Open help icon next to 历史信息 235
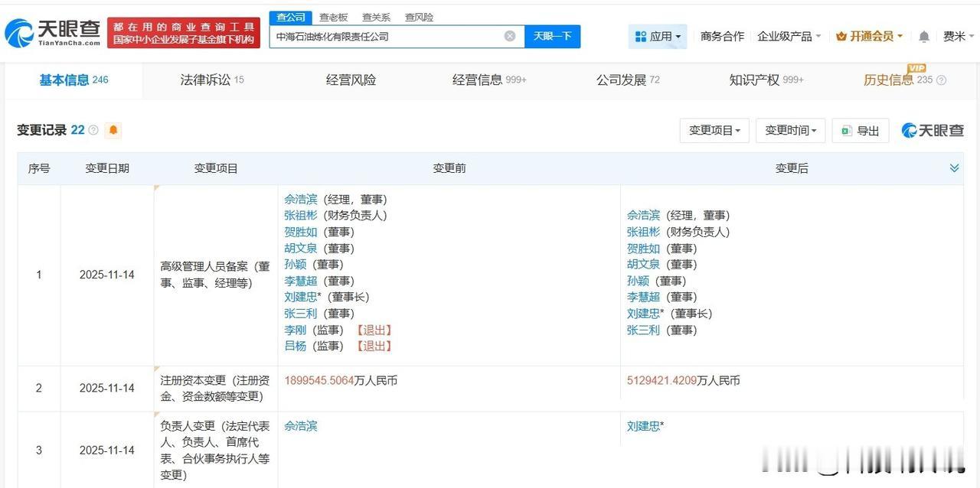 [x=942, y=80]
